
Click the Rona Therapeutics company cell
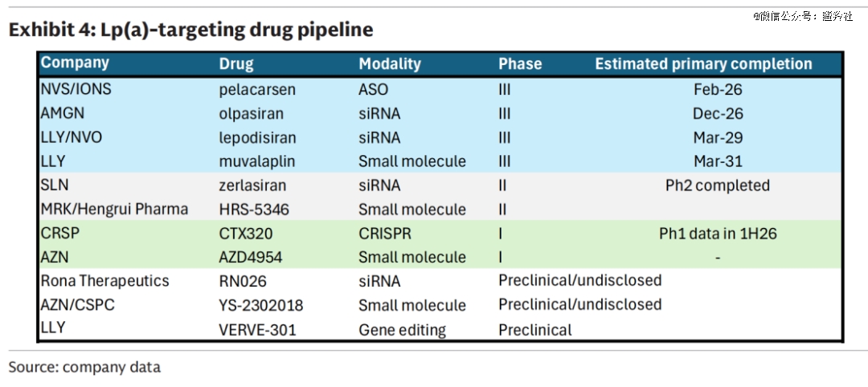coord(104,281)
